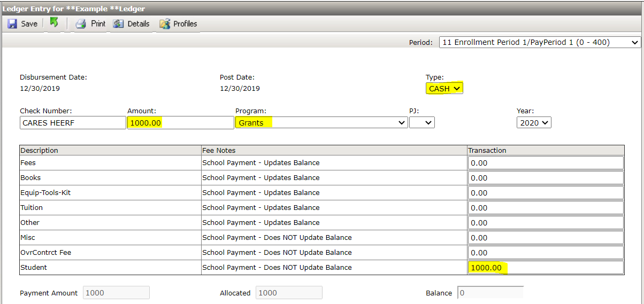Screen dimensions: 644x304
Task: Click the Check Number input field
Action: [72, 123]
